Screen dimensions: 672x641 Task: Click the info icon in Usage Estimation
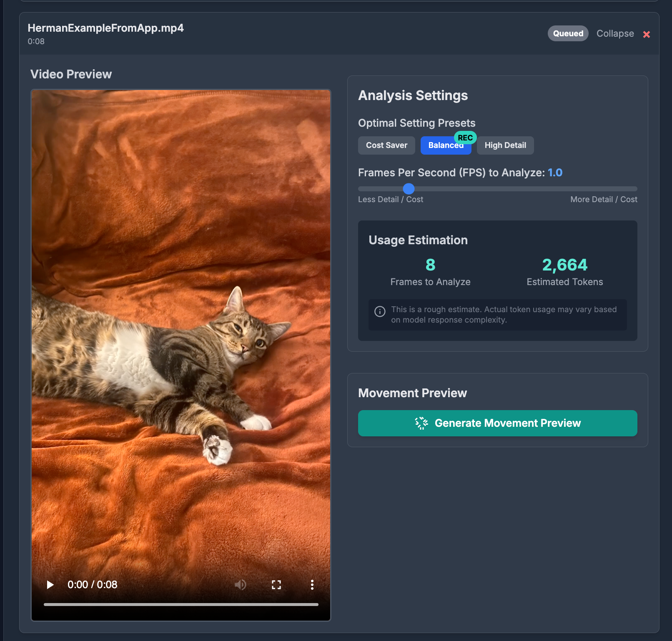point(380,311)
